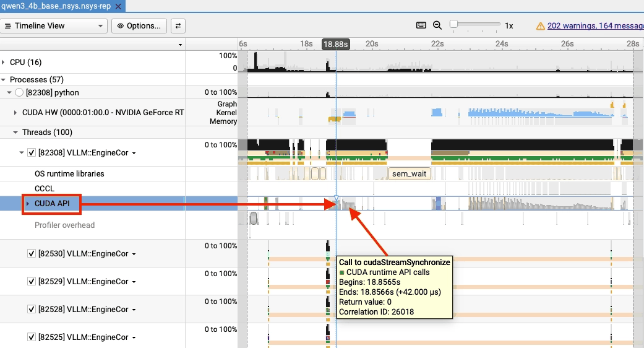
Task: Open the 202 warnings messages link
Action: [596, 26]
